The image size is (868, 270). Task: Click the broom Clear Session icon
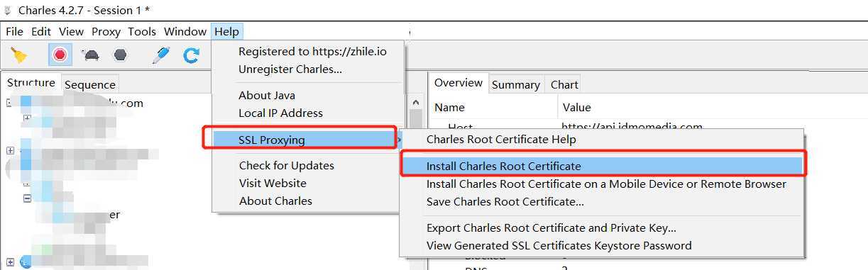point(18,55)
